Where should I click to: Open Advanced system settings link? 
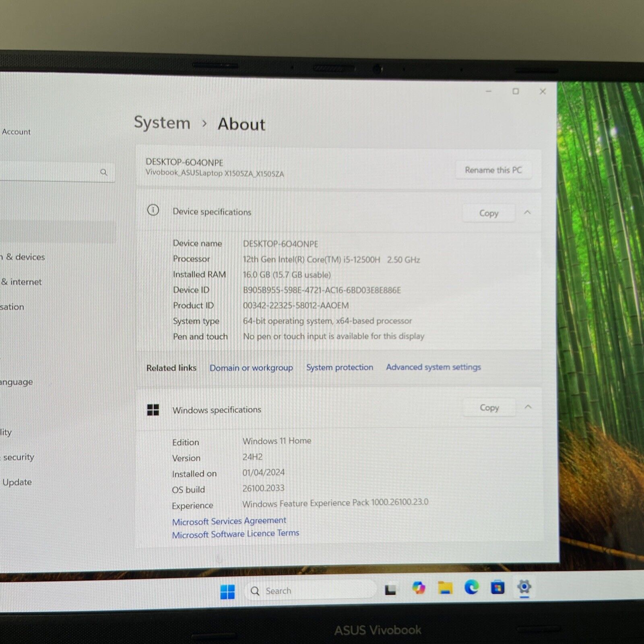pyautogui.click(x=433, y=367)
